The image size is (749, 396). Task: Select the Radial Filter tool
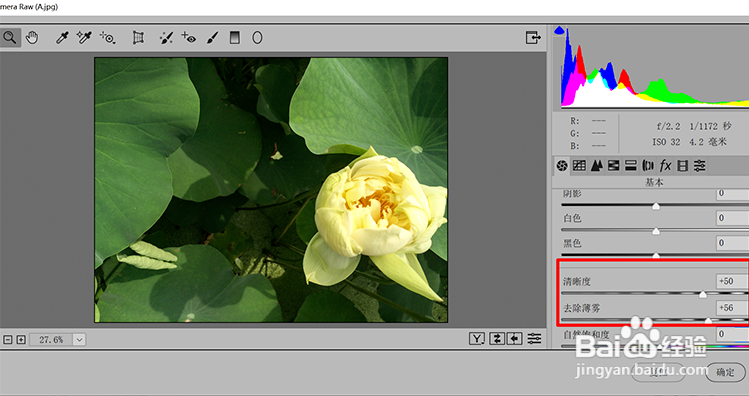point(257,37)
